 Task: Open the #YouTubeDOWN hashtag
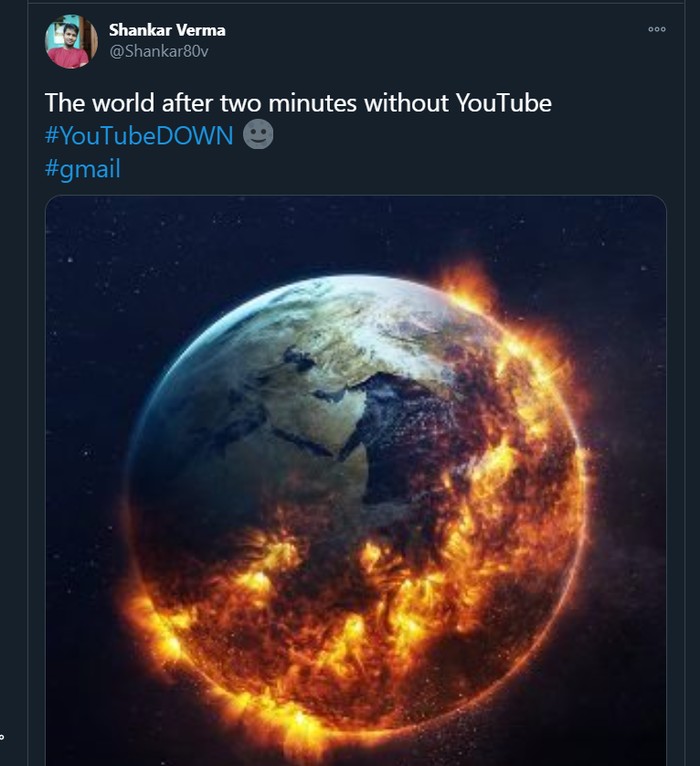coord(139,136)
